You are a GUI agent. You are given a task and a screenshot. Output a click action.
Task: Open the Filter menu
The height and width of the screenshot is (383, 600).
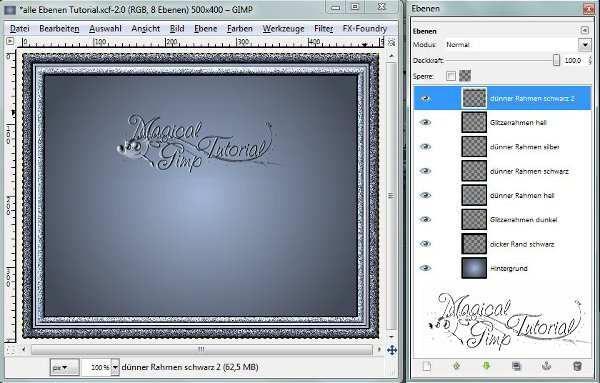[324, 29]
